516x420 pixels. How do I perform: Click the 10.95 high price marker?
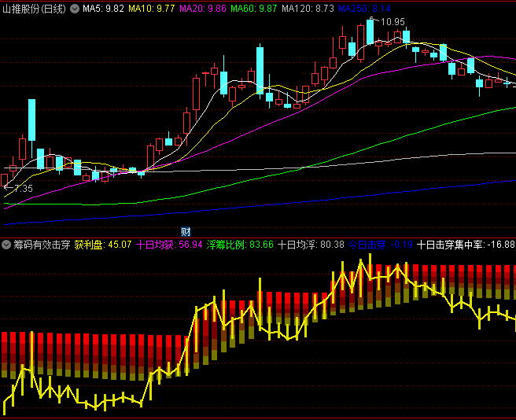pyautogui.click(x=393, y=22)
